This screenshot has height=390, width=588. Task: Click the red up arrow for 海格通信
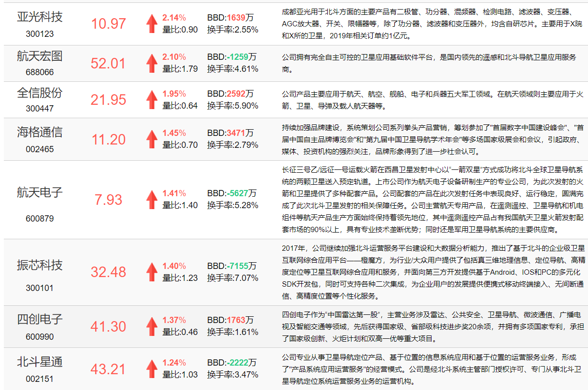tap(152, 139)
